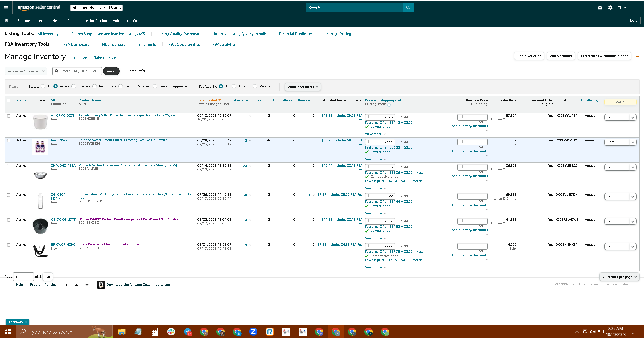This screenshot has height=338, width=644.
Task: Click the page number input field
Action: click(23, 277)
